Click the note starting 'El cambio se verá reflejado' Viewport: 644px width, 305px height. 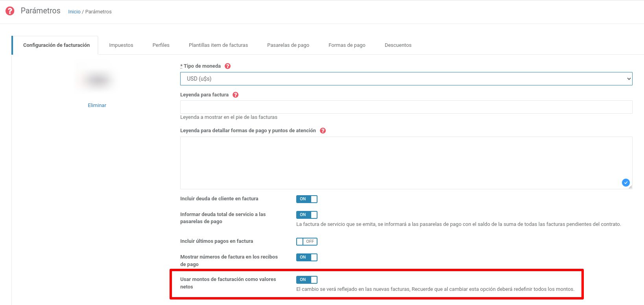coord(435,289)
